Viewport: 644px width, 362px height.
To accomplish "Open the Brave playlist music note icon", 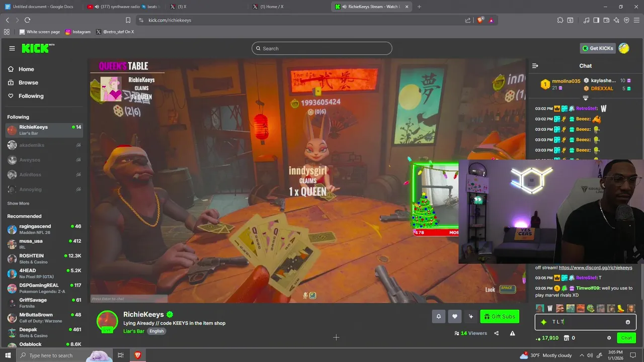I will [586, 20].
